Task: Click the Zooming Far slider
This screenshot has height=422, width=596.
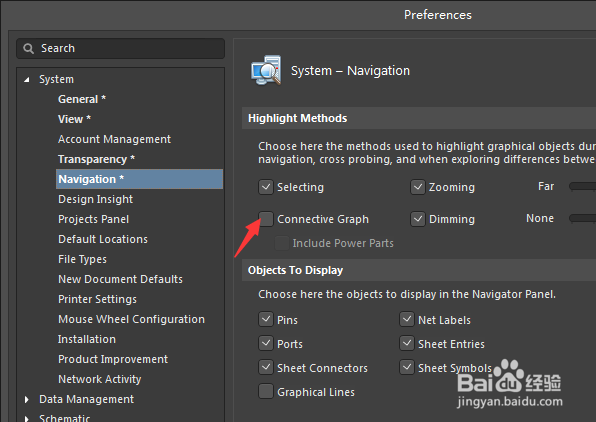Action: click(582, 186)
